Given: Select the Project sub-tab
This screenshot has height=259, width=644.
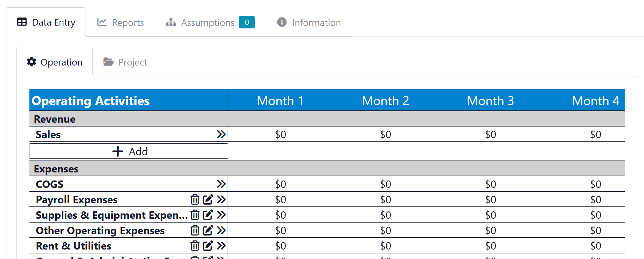Looking at the screenshot, I should [125, 62].
